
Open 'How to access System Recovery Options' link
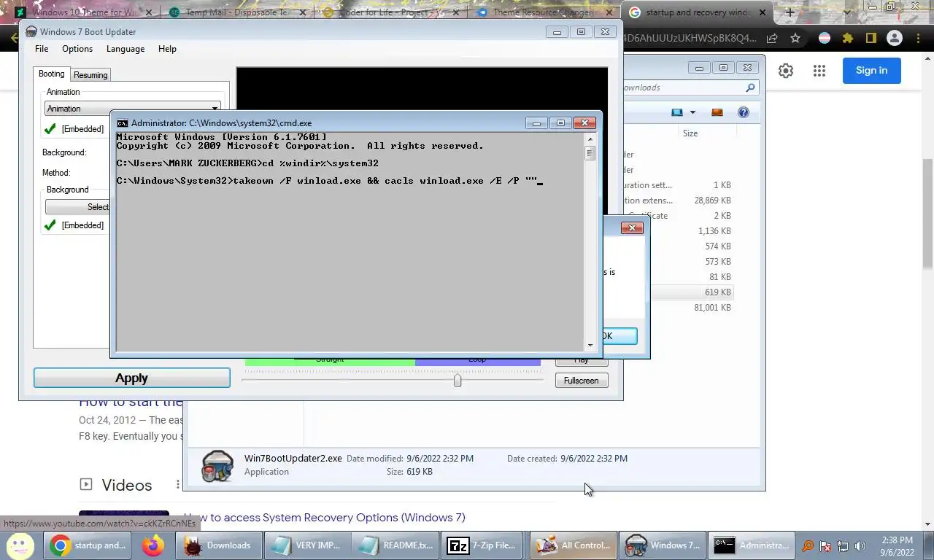pyautogui.click(x=324, y=518)
